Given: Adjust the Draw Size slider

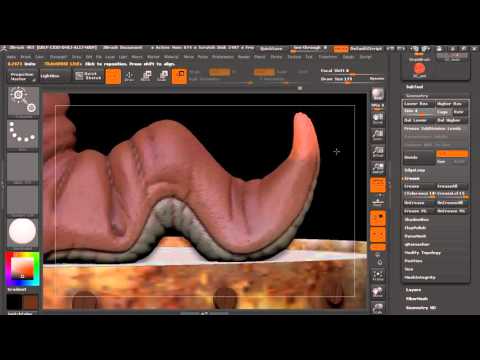Looking at the screenshot, I should pos(352,79).
